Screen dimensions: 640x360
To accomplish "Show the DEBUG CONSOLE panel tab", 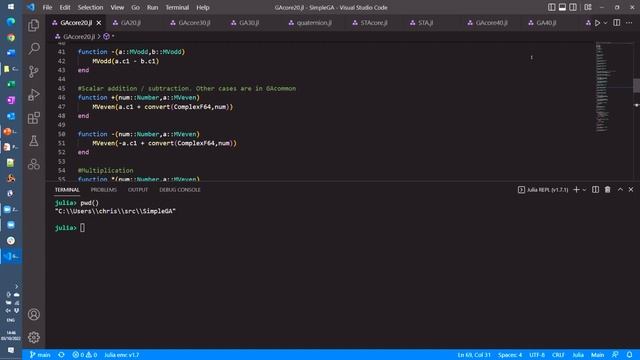I will [180, 190].
